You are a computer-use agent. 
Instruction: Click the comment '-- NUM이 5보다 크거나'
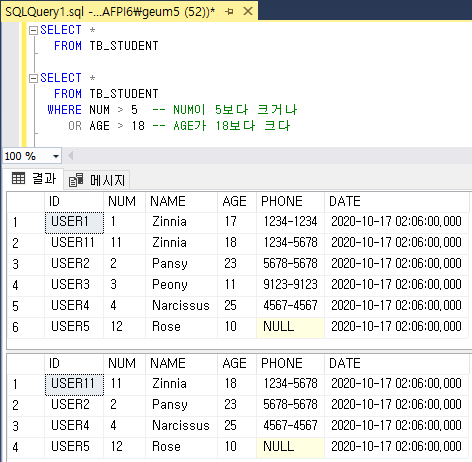click(x=225, y=110)
